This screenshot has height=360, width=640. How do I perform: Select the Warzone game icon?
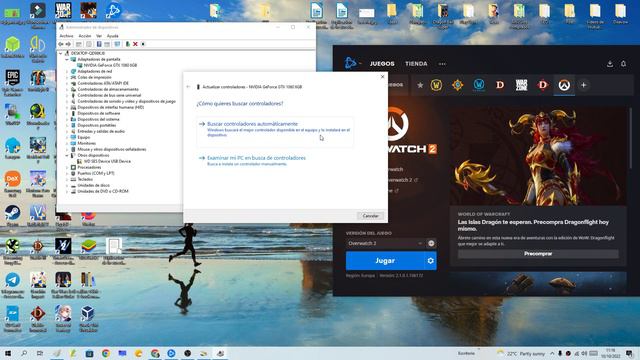point(521,85)
